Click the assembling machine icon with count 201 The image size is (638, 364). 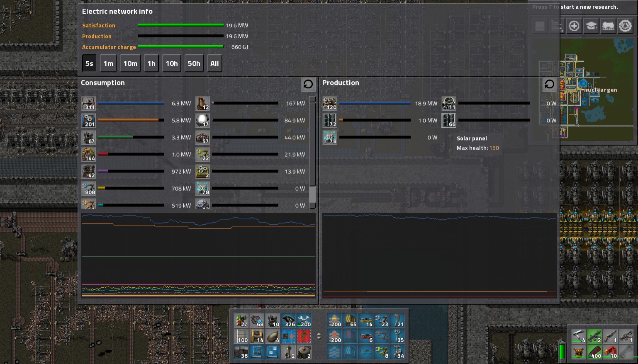(x=88, y=120)
